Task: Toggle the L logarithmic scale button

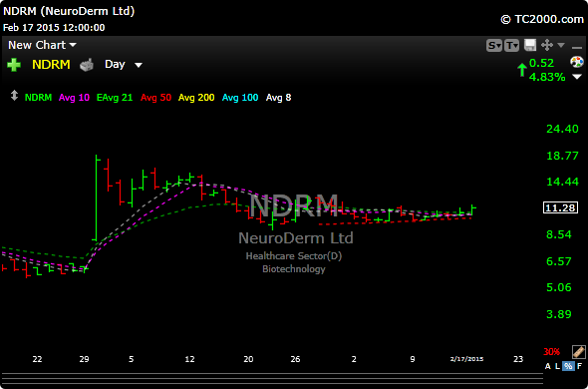Action: [x=557, y=366]
